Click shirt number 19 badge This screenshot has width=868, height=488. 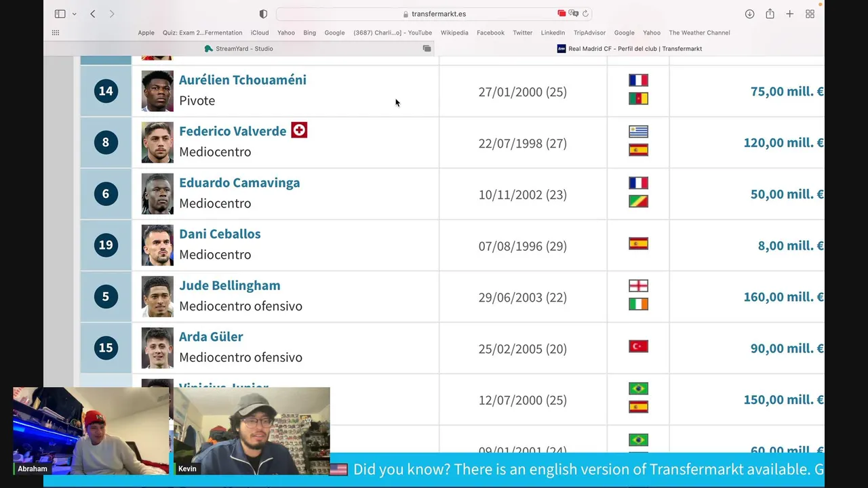coord(106,245)
